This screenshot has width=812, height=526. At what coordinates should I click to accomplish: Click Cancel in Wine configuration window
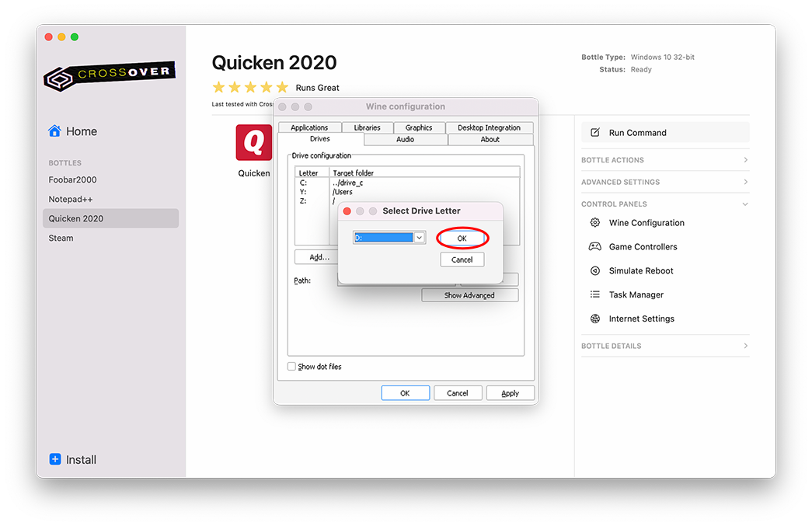(x=457, y=393)
